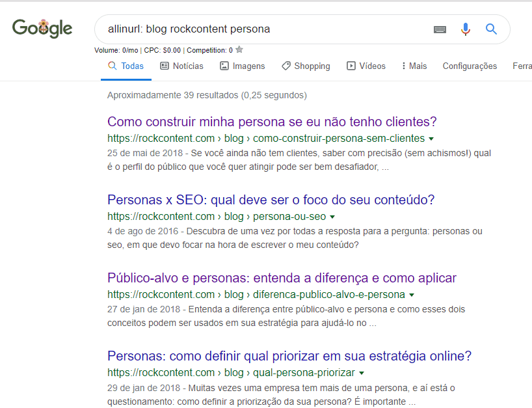Select the Todas tab
Image resolution: width=532 pixels, height=408 pixels.
(x=126, y=66)
